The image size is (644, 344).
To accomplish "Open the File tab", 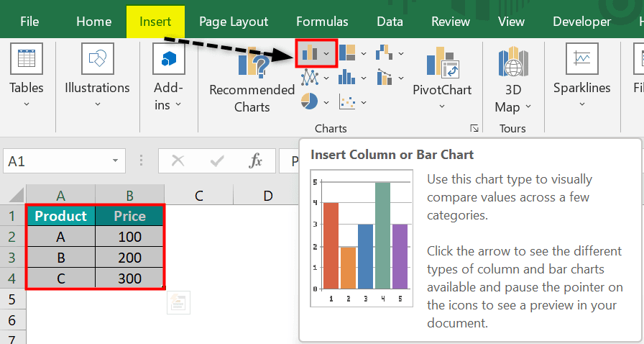I will pyautogui.click(x=29, y=22).
